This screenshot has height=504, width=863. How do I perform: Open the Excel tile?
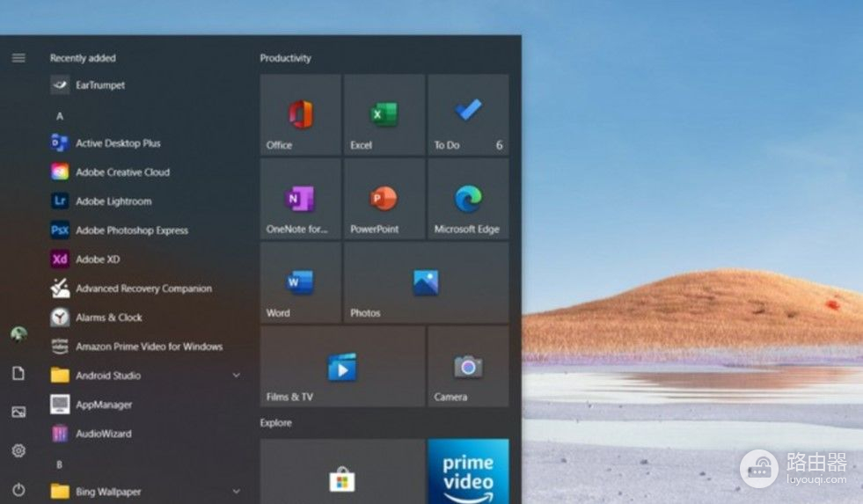[x=384, y=115]
